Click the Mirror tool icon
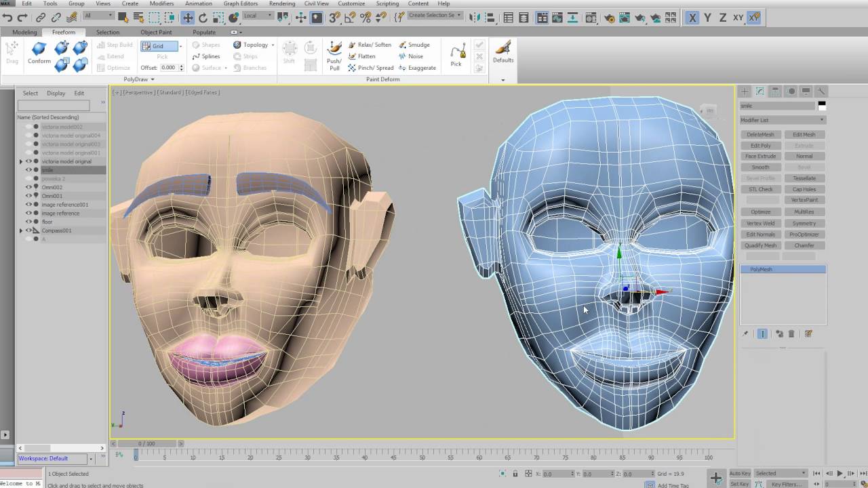The width and height of the screenshot is (868, 488). 474,18
